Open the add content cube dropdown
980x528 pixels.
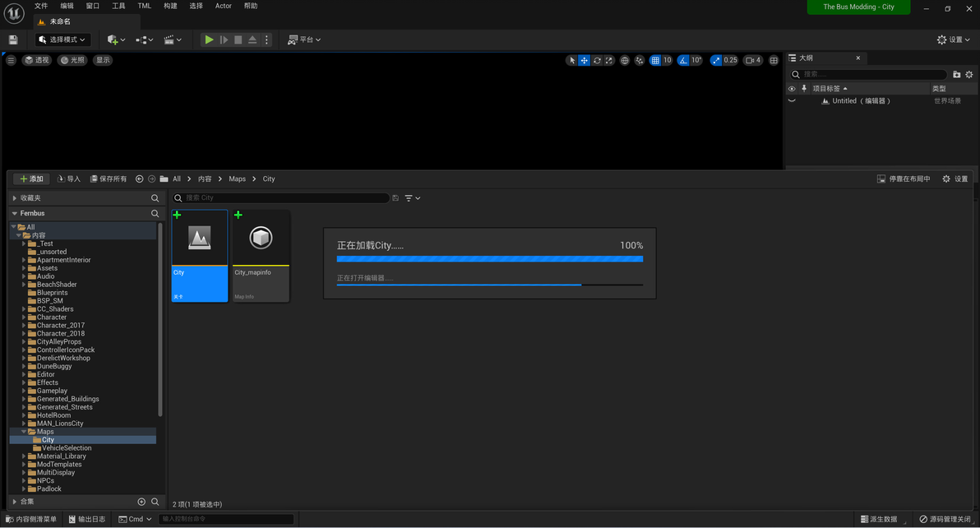[116, 39]
